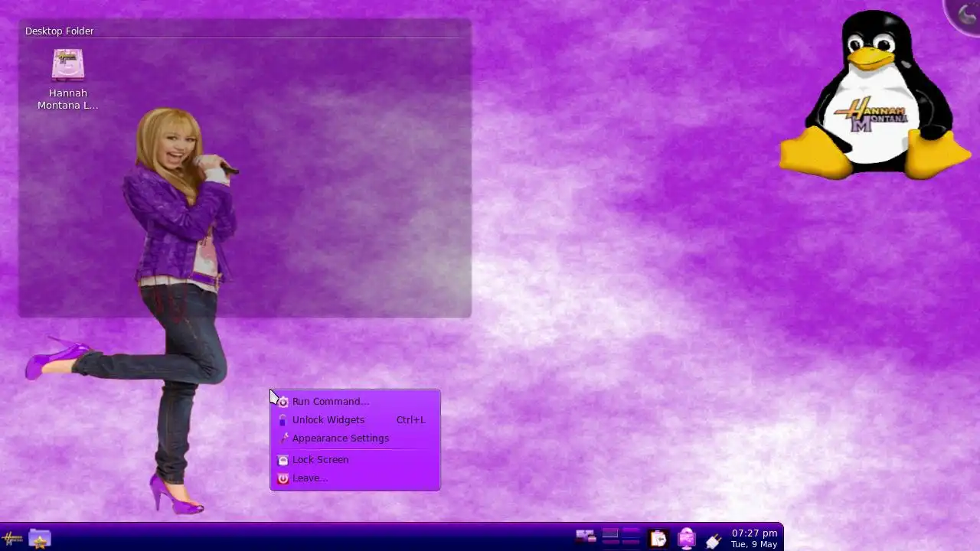Switch to the highlighted desktop in the pager
This screenshot has width=980, height=551.
tap(610, 533)
